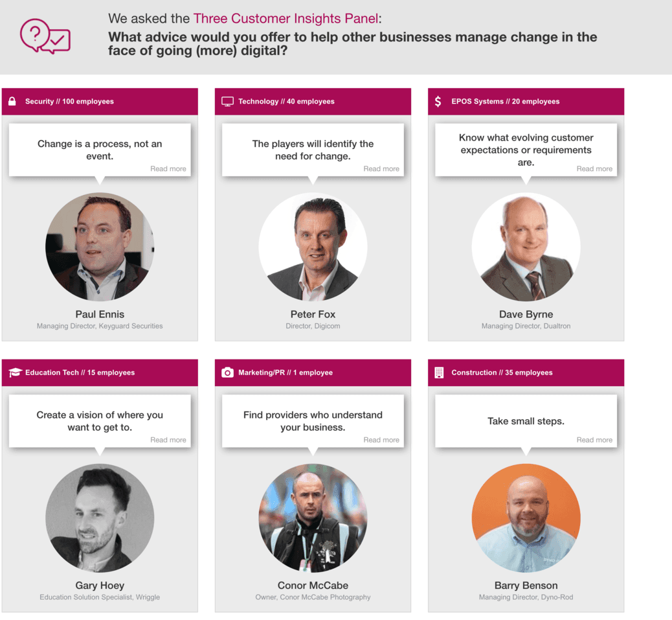Click the Construction // 35 employees header

pos(526,373)
